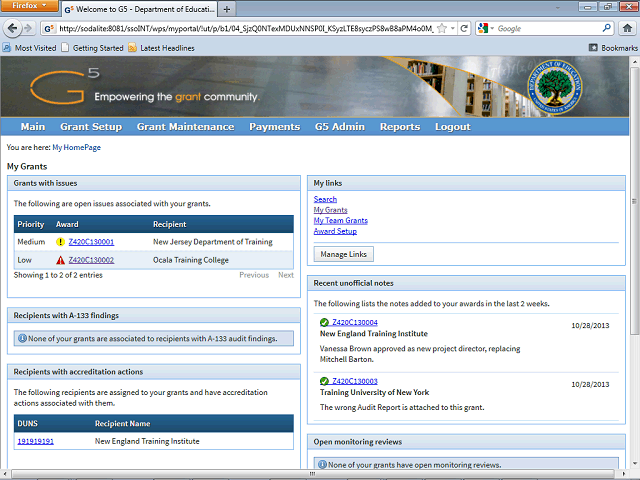Viewport: 640px width, 480px height.
Task: Click the green check icon beside Z420C130004
Action: coord(324,322)
